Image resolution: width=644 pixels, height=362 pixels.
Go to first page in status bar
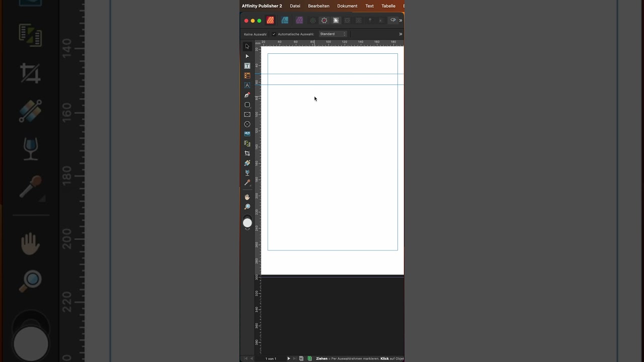(246, 358)
